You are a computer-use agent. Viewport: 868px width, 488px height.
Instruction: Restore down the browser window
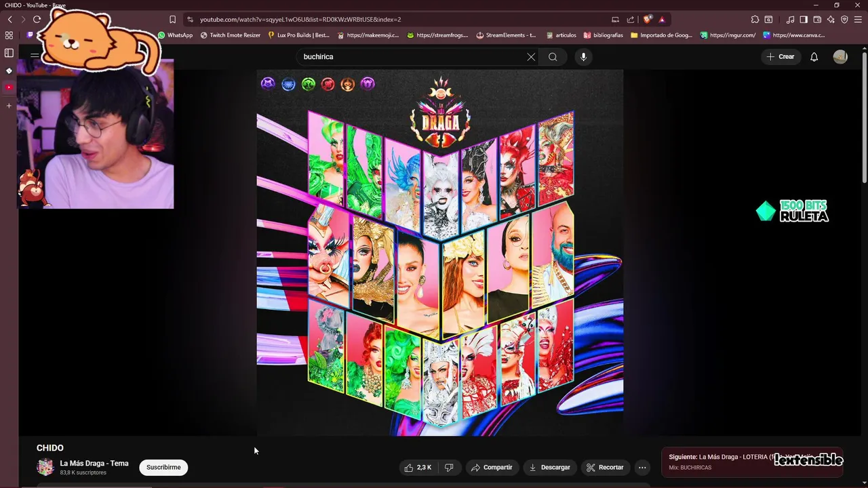(837, 5)
